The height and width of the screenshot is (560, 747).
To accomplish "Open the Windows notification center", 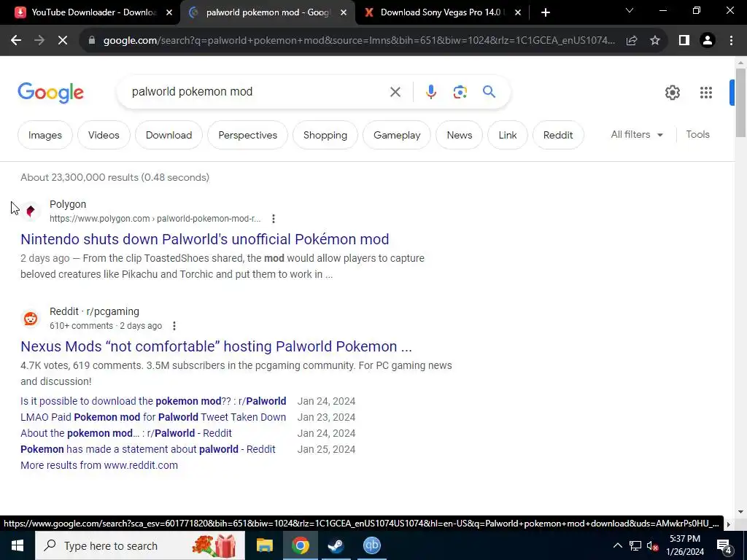I will [724, 546].
